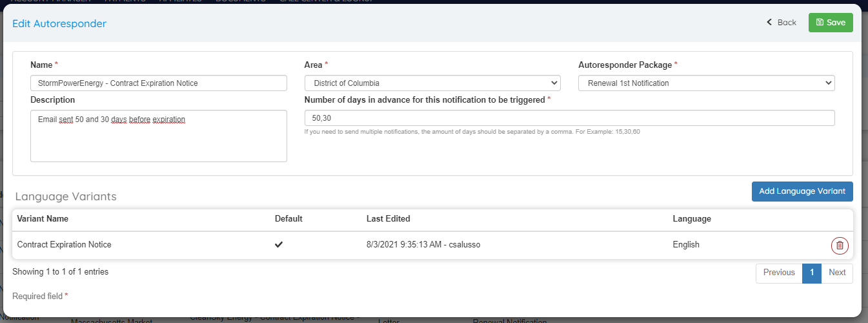Click the Name input field
868x323 pixels.
pyautogui.click(x=159, y=83)
